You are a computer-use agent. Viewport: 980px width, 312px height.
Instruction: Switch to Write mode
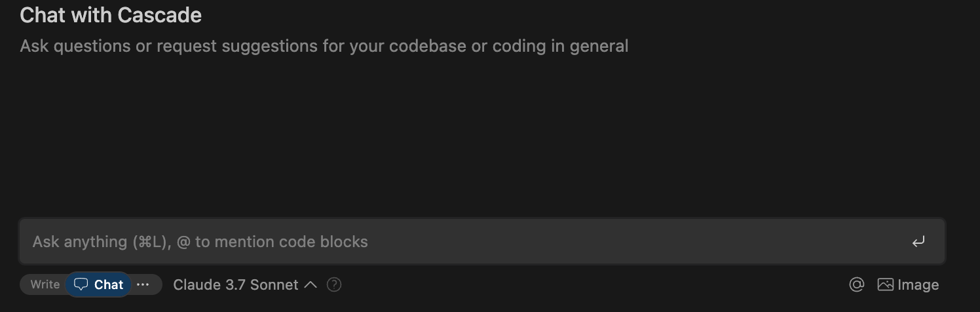pyautogui.click(x=45, y=284)
